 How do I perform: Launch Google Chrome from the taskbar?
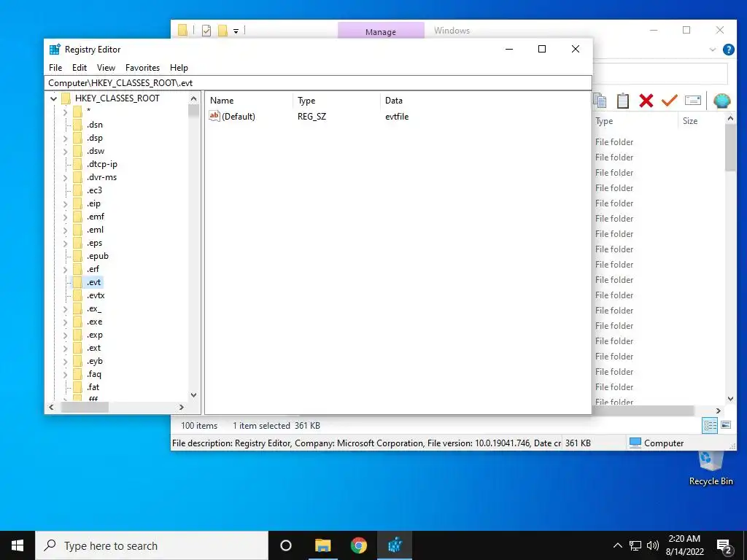(359, 545)
